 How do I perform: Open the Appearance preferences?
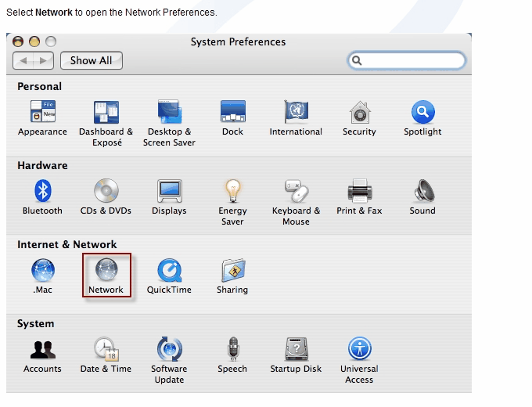tap(42, 117)
